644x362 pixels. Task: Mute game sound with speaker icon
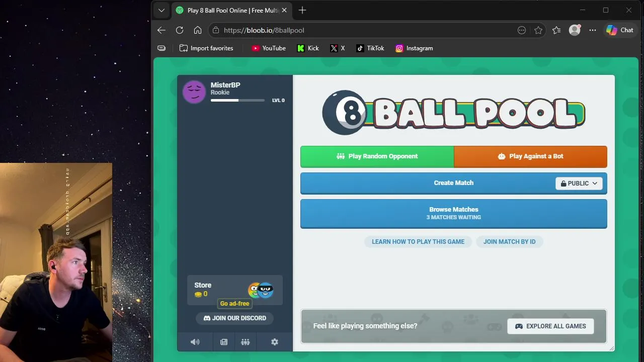[x=195, y=342]
